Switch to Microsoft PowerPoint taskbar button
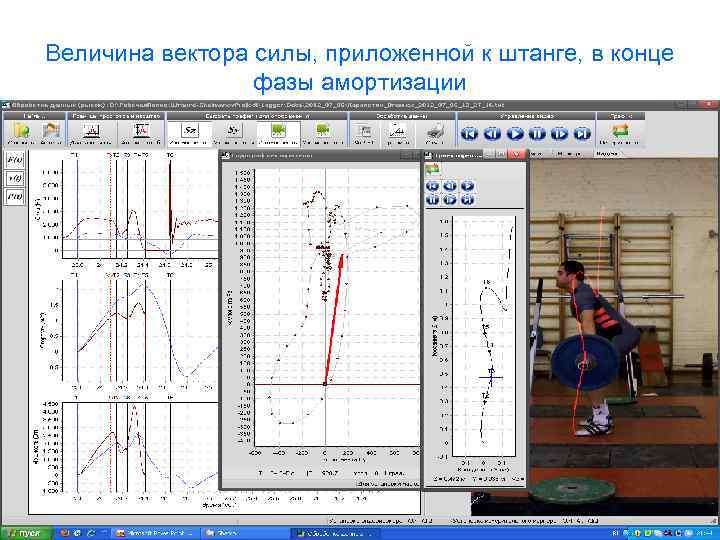 [157, 534]
